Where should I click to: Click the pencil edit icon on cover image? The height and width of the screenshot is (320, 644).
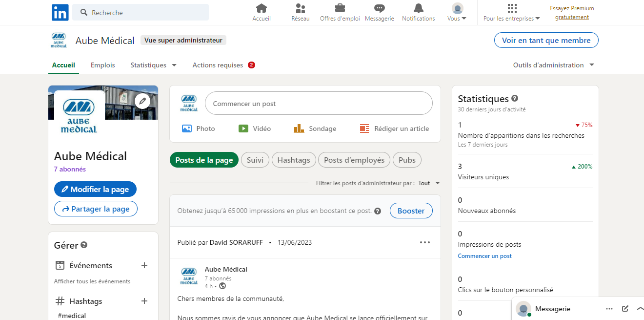point(142,101)
